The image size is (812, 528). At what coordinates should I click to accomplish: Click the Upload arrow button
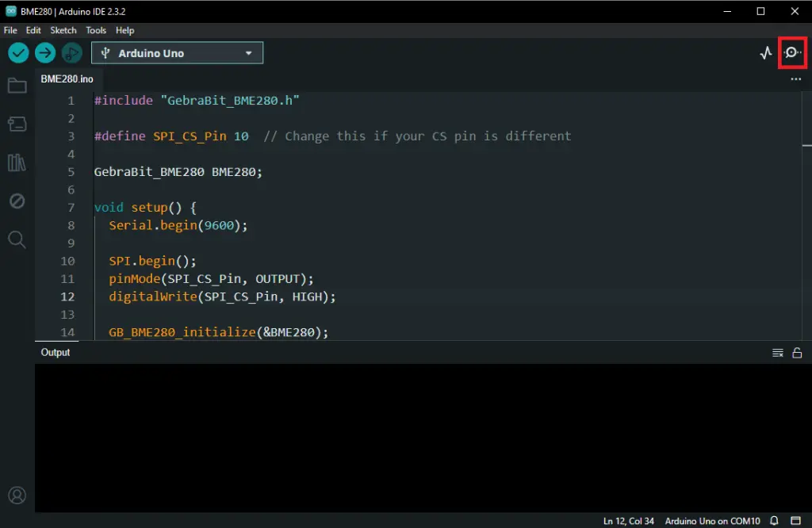tap(45, 53)
